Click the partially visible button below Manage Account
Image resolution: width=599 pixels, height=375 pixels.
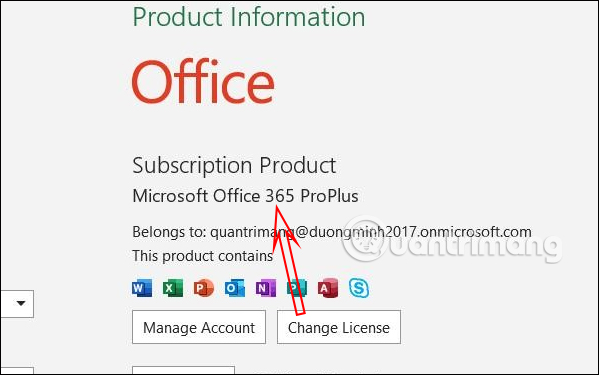tap(183, 370)
